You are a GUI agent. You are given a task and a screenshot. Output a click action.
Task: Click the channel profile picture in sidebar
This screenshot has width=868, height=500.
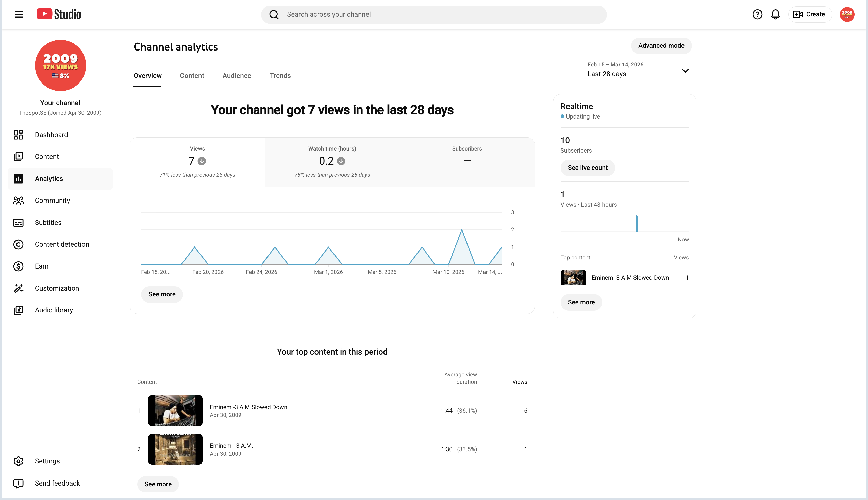coord(60,65)
